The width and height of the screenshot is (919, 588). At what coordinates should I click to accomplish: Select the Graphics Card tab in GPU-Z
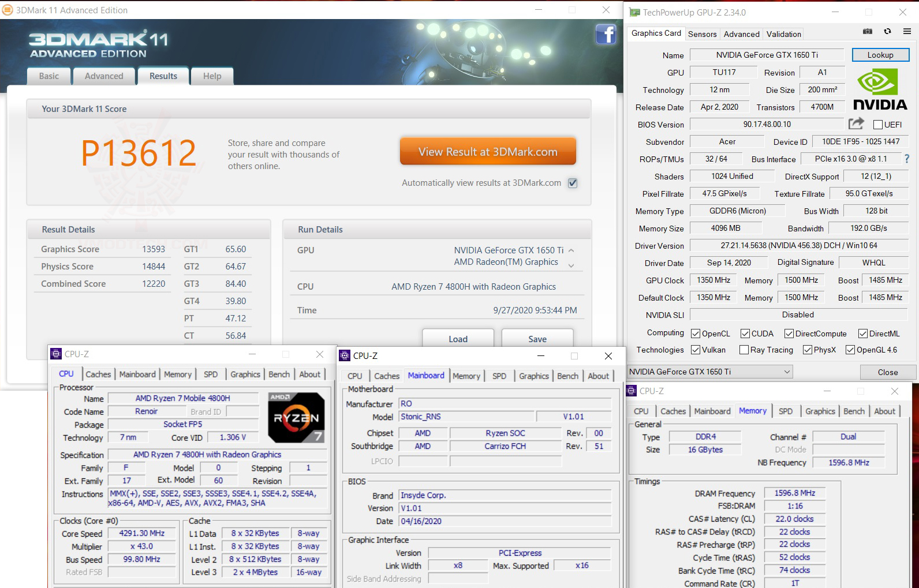[x=656, y=33]
